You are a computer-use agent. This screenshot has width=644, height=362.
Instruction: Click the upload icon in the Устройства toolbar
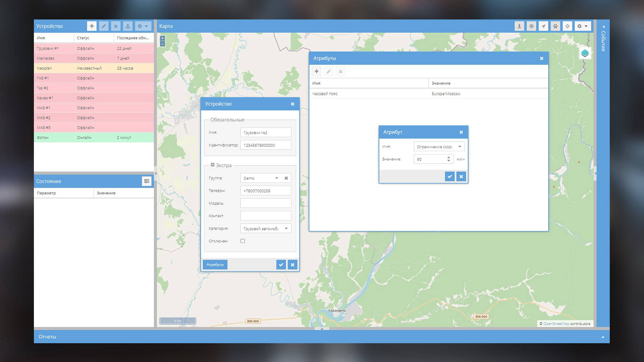[127, 26]
